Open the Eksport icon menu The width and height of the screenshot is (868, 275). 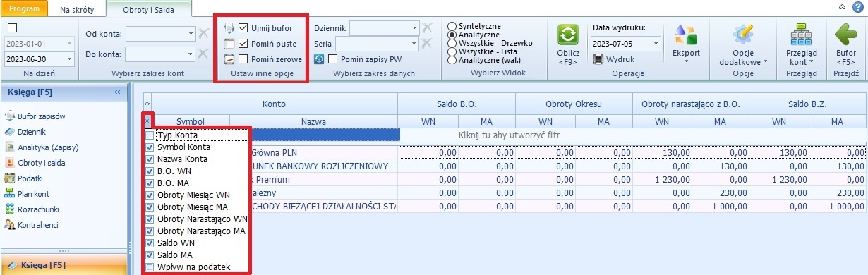coord(685,35)
